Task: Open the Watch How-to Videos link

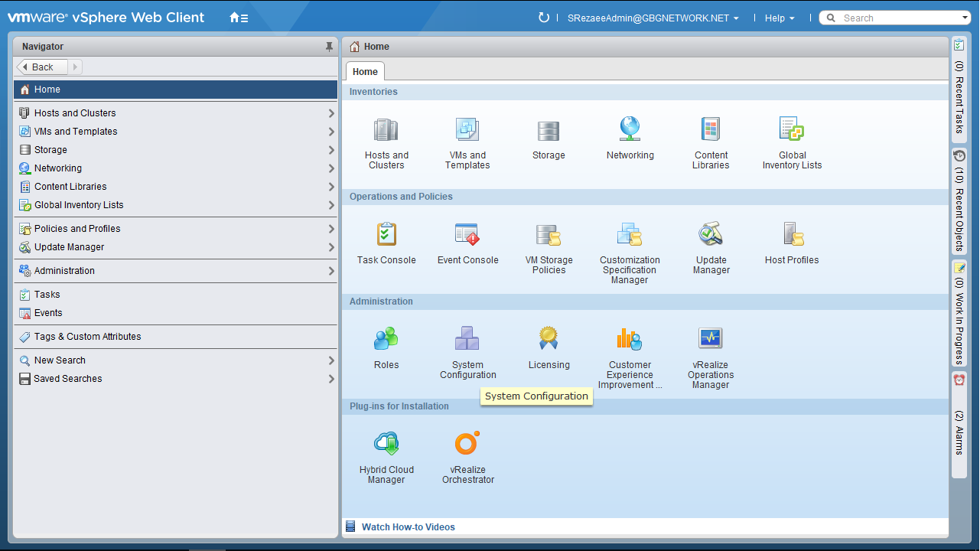Action: point(408,527)
